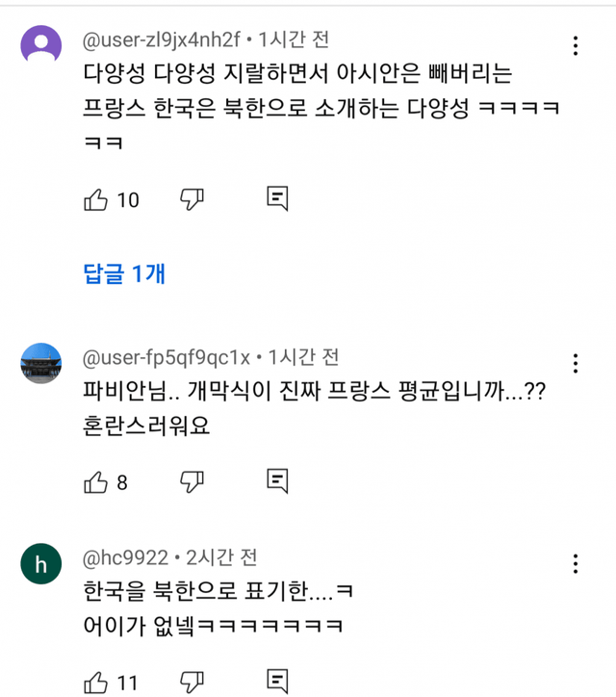Dislike the comment by @hc9922

click(x=192, y=683)
